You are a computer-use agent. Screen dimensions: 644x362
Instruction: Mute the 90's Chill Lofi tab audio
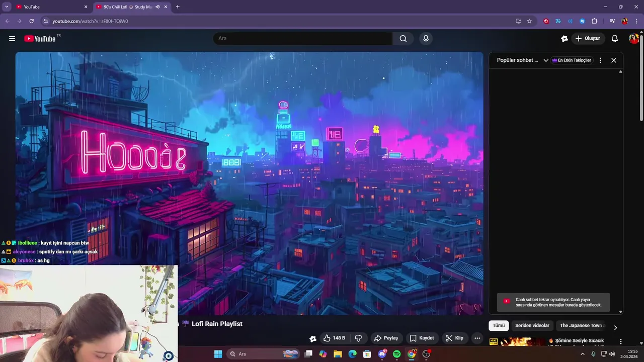(157, 7)
